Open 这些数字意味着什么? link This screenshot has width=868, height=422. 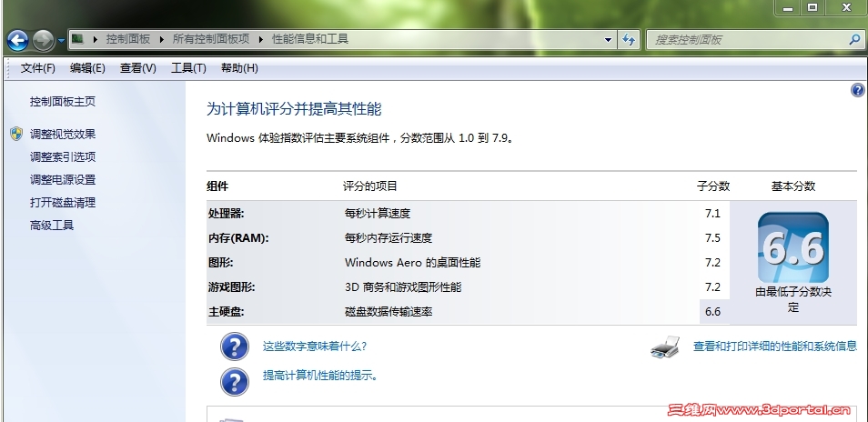point(315,347)
